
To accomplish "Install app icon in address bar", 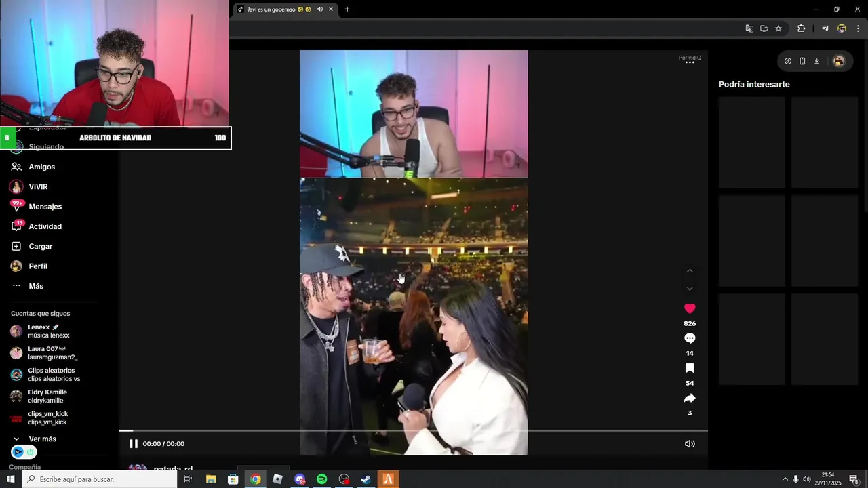I will (x=764, y=28).
